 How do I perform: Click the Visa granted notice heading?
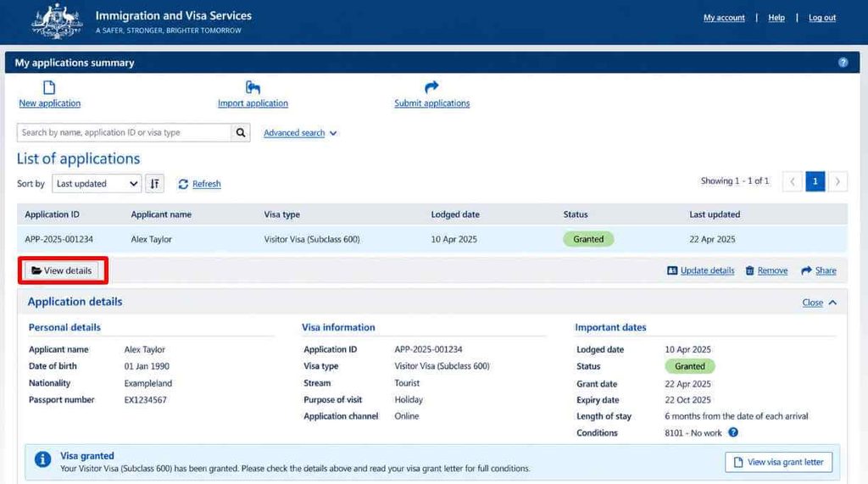pyautogui.click(x=87, y=456)
